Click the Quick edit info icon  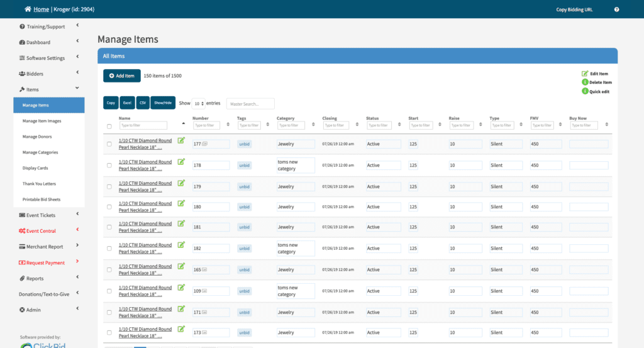585,91
